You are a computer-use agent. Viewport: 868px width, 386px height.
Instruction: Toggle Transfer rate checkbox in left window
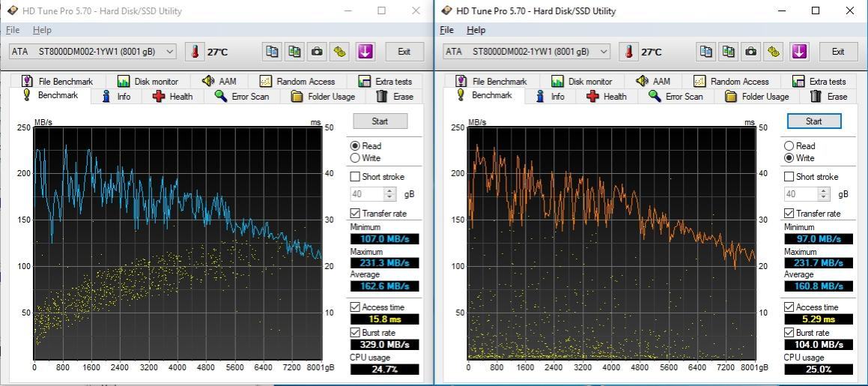[x=355, y=213]
